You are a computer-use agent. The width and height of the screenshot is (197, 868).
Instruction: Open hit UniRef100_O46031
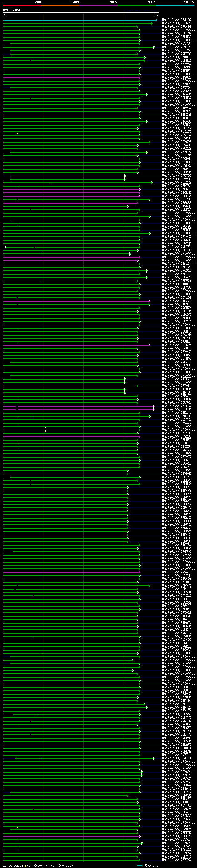point(177,94)
